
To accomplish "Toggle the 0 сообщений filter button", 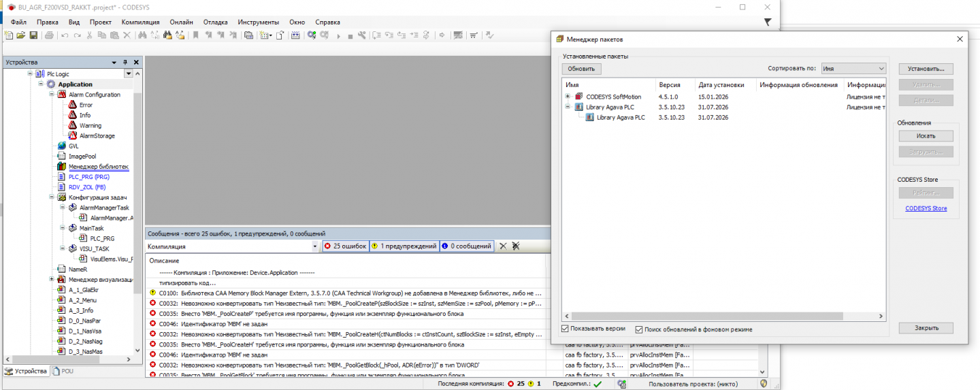I will point(467,246).
